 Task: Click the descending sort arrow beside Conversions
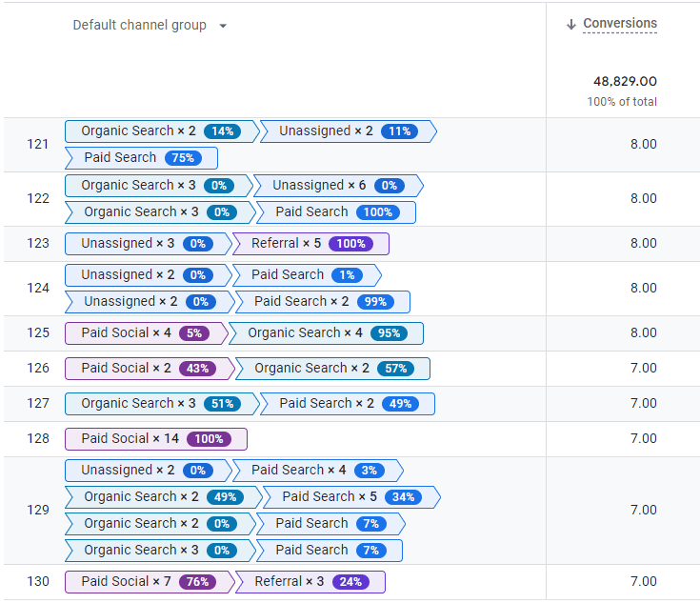click(571, 25)
